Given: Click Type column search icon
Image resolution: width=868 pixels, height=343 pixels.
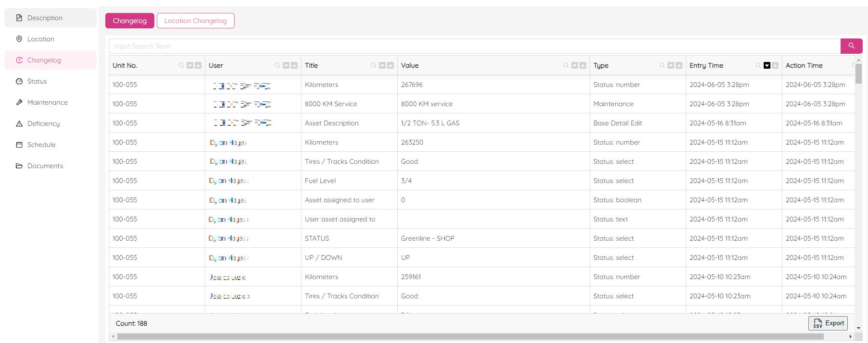Looking at the screenshot, I should coord(662,66).
